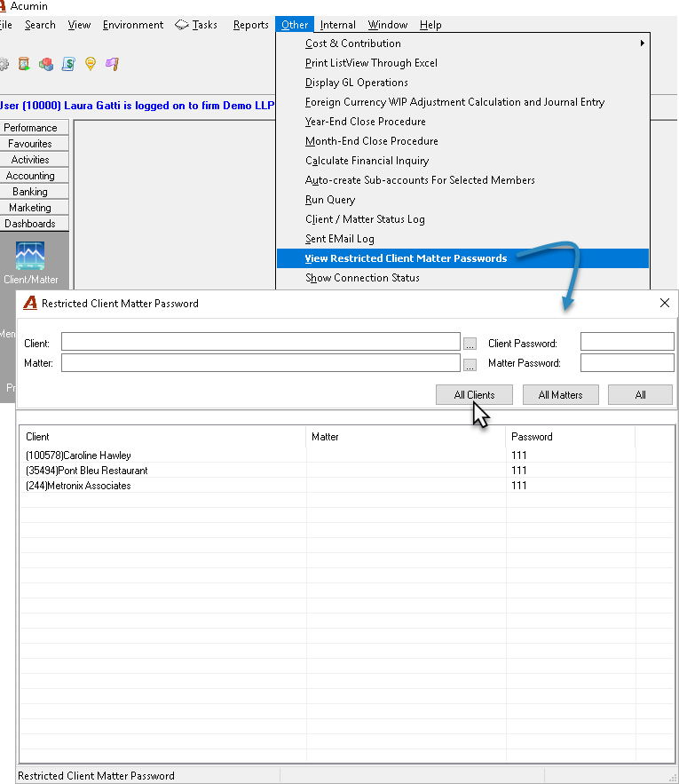Click the gear settings toolbar icon
Viewport: 679px width, 784px height.
coord(4,64)
